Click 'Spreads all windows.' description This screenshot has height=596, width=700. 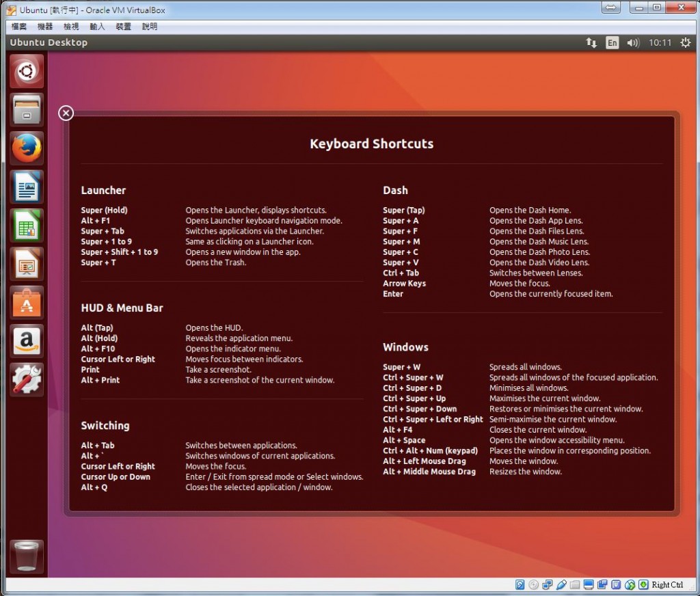526,367
